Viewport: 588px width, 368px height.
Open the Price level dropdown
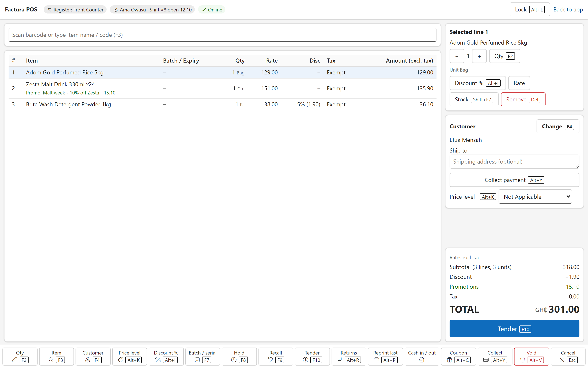click(x=535, y=196)
